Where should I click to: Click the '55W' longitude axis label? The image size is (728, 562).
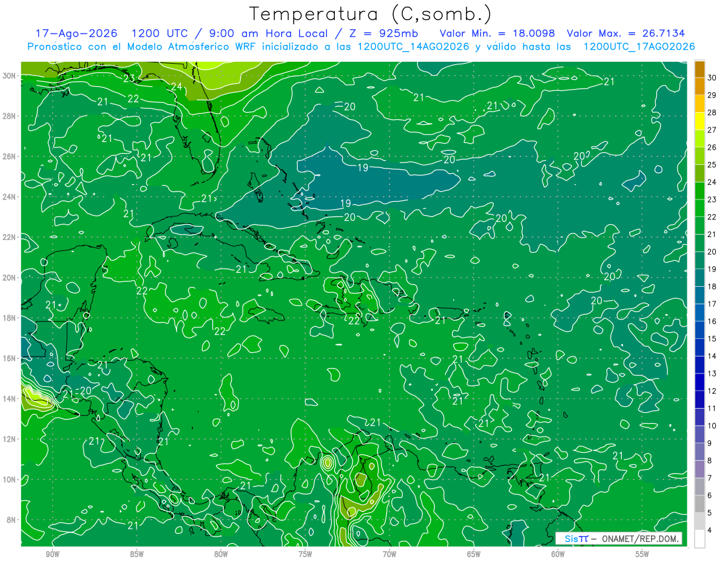(x=642, y=554)
